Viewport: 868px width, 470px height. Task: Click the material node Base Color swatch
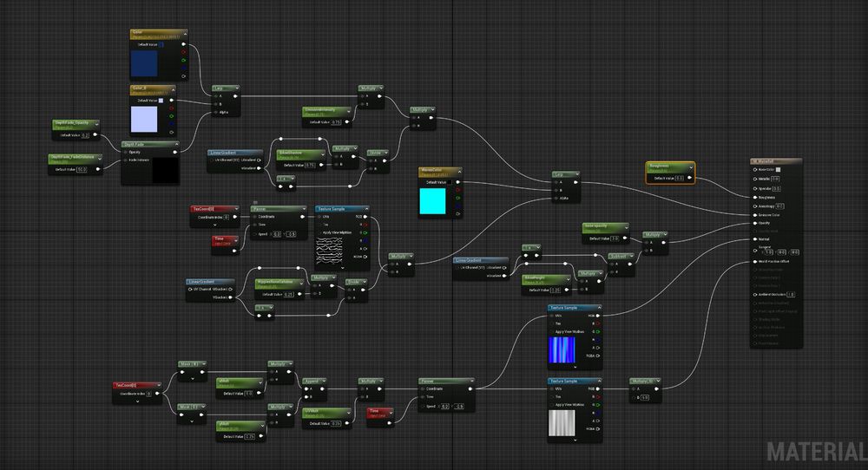pos(778,170)
